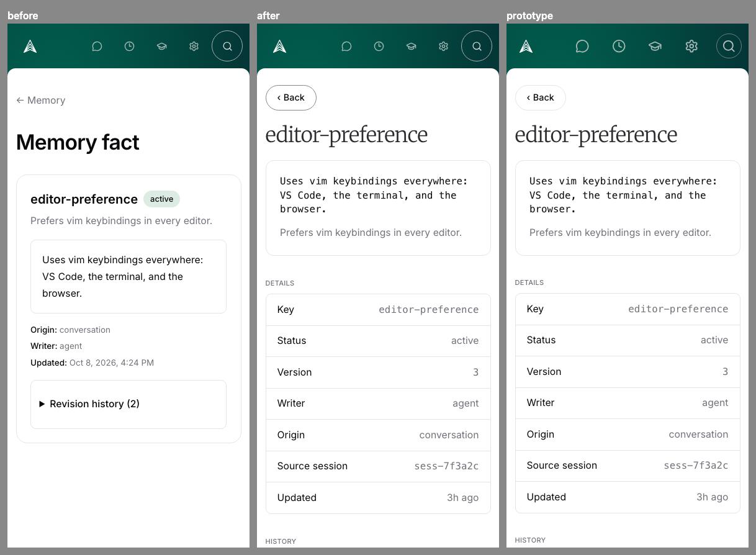Click the editor-preference heading in after panel
The image size is (756, 555).
pyautogui.click(x=346, y=135)
